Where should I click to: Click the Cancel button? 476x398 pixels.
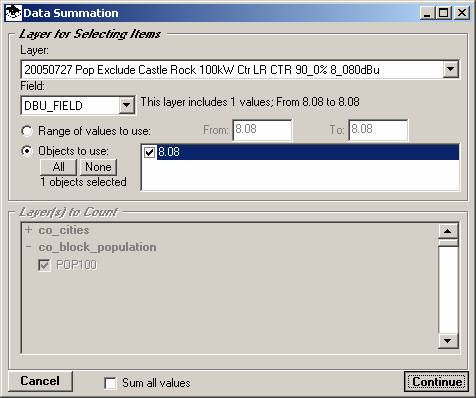(x=40, y=381)
